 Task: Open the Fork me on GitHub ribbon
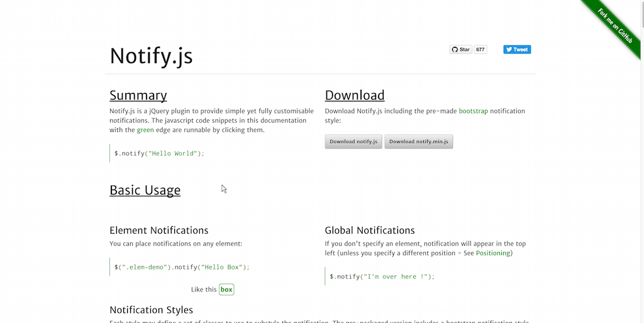pyautogui.click(x=615, y=25)
